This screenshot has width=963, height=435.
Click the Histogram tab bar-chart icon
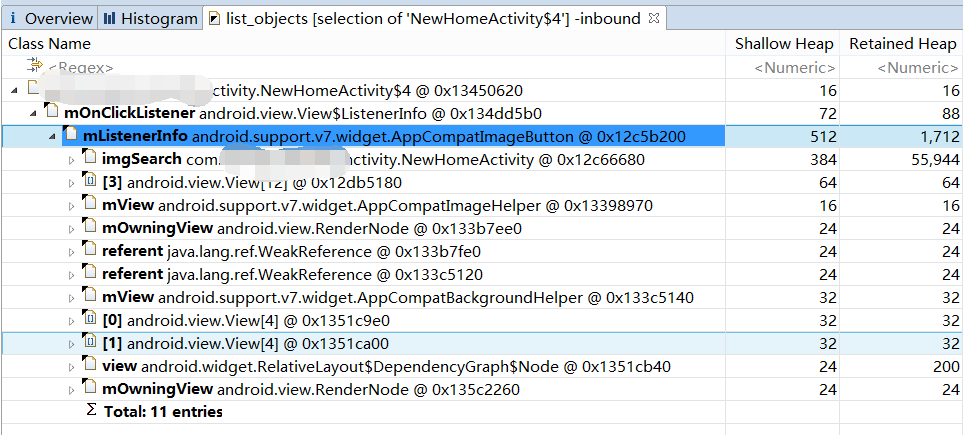(x=110, y=18)
